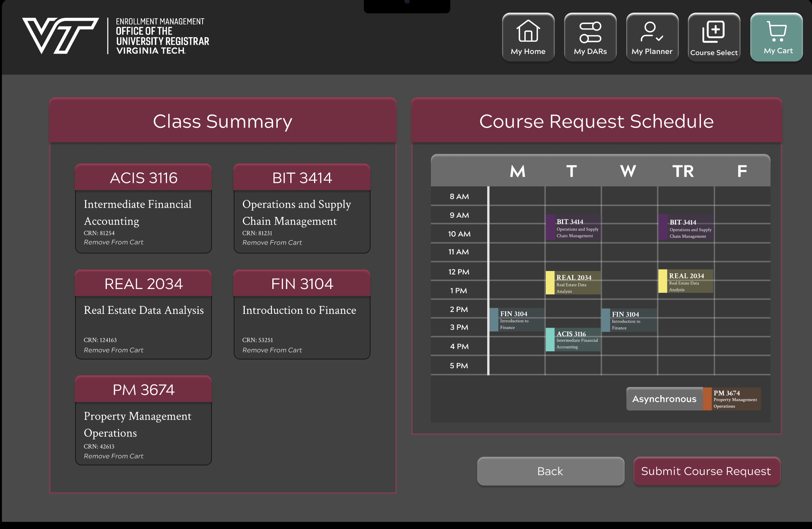This screenshot has height=529, width=812.
Task: Select Tuesday BIT 3414 schedule block
Action: pos(573,228)
